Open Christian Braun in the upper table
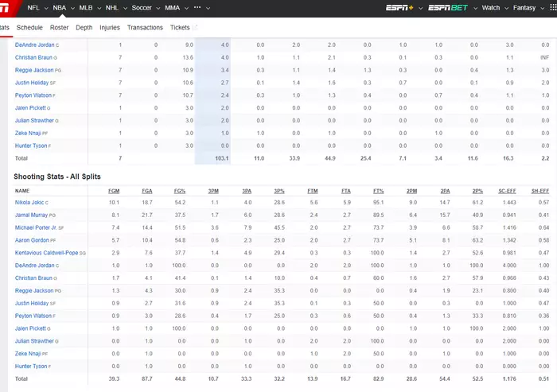This screenshot has height=392, width=557. 33,57
